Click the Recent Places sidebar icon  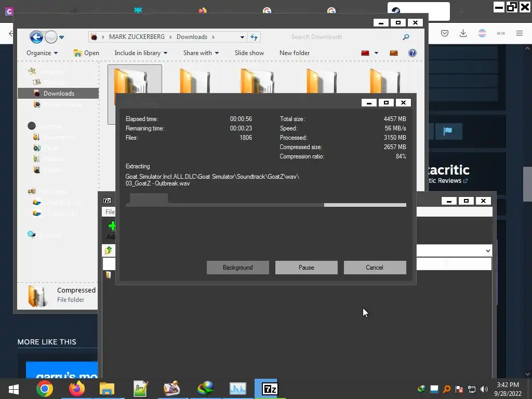(x=37, y=104)
